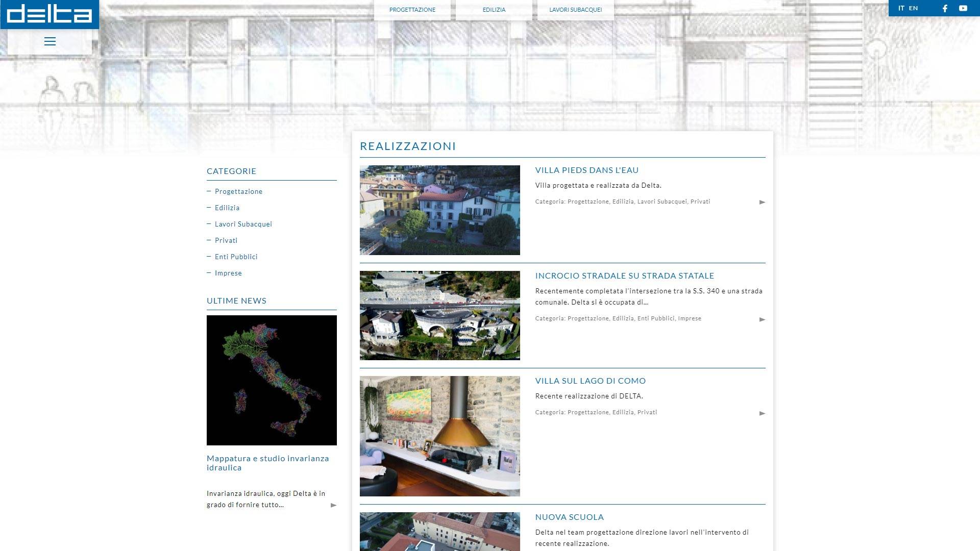Open the hamburger menu under the Delta logo
Screen dimensions: 980x551
50,41
